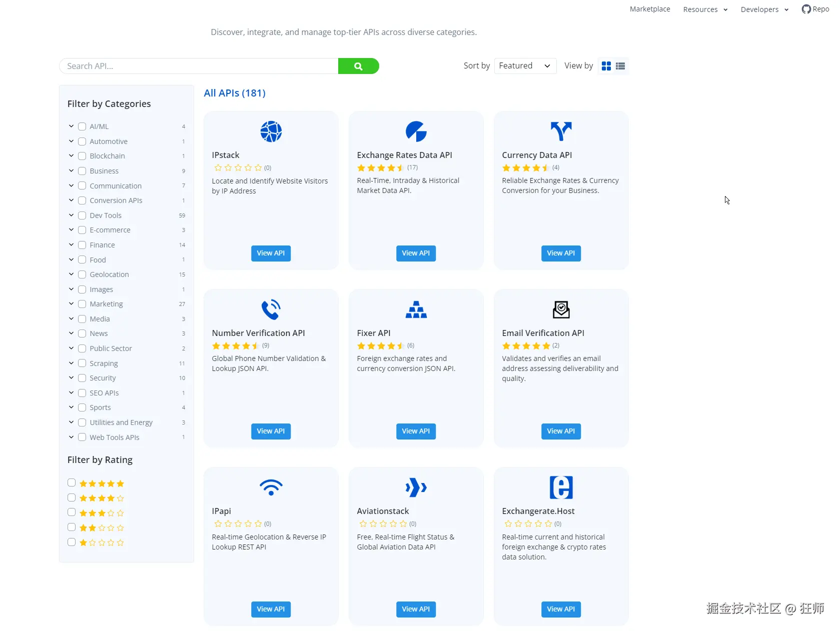Click the Currency Data API arrows logo
This screenshot has width=840, height=631.
pyautogui.click(x=561, y=131)
